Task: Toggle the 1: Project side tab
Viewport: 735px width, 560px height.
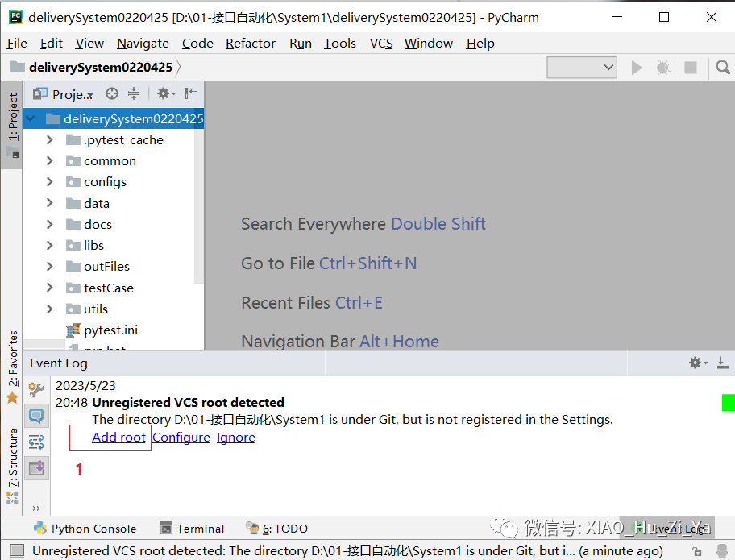Action: coord(13,124)
